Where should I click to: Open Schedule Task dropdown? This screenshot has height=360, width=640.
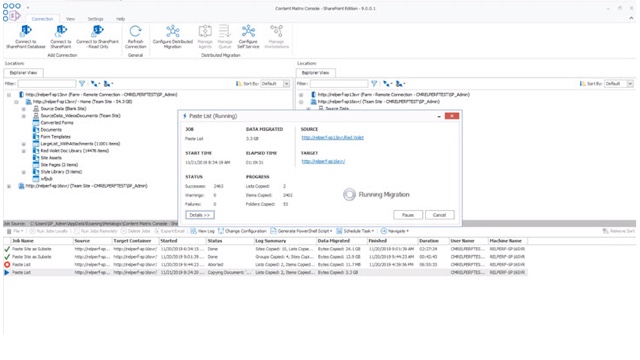[x=355, y=231]
